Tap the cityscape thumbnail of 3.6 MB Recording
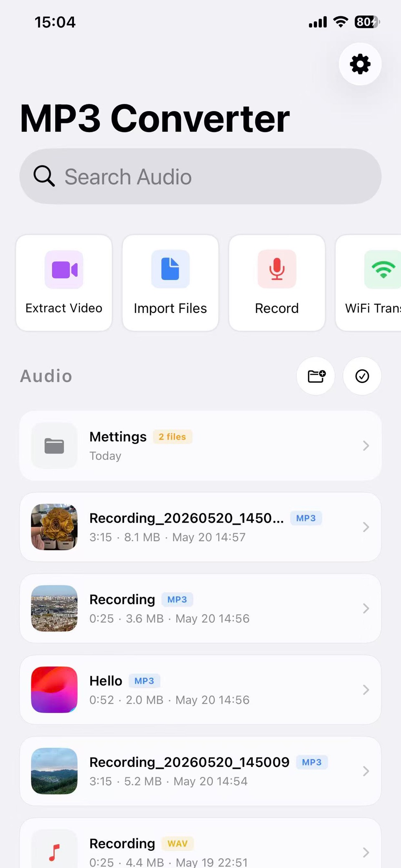This screenshot has height=868, width=401. [54, 608]
